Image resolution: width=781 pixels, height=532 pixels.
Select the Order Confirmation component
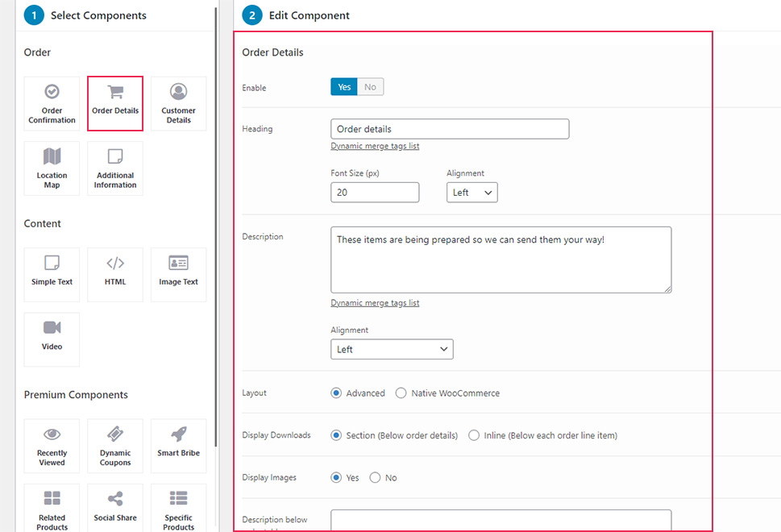pyautogui.click(x=52, y=103)
